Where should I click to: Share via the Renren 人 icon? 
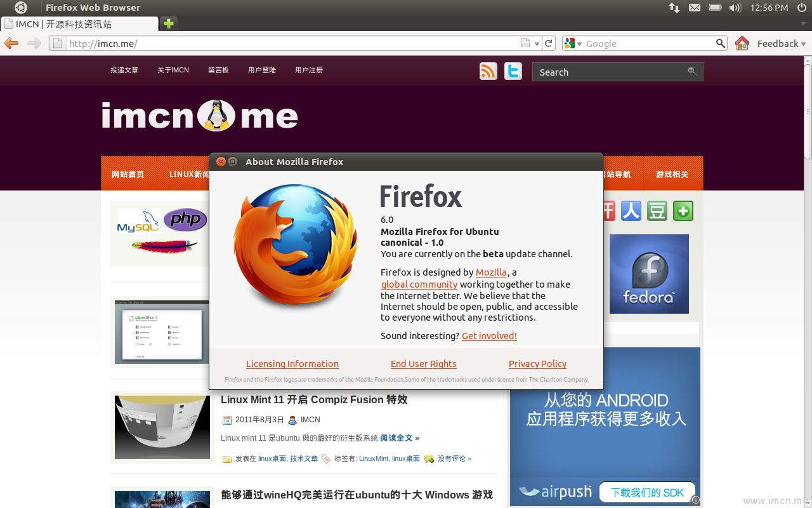coord(631,211)
